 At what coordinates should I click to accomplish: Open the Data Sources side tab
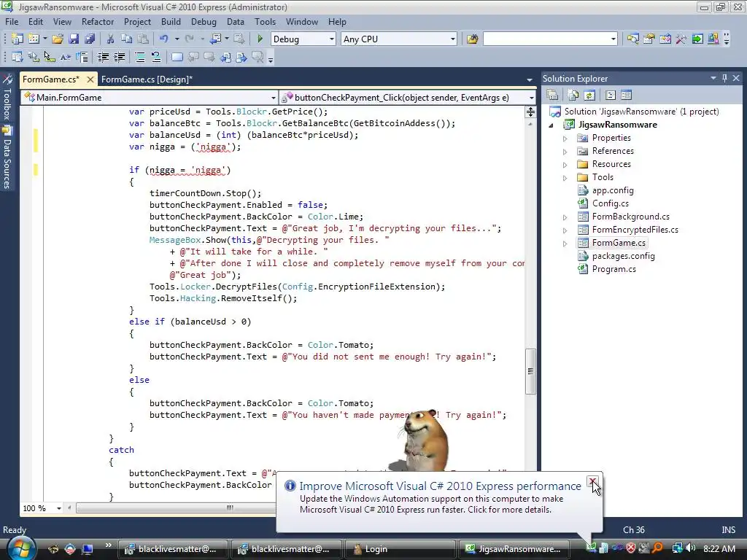click(7, 157)
